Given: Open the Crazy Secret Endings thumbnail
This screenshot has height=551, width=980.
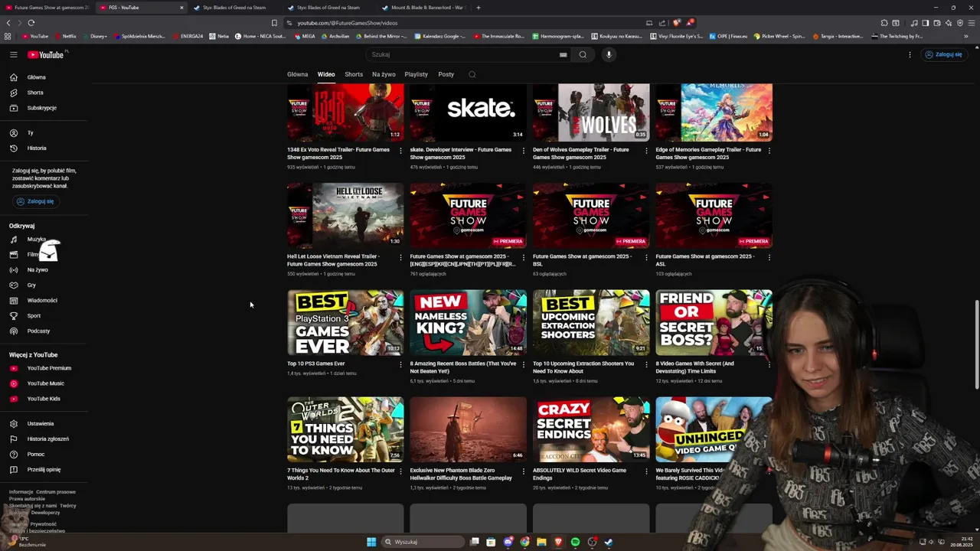Looking at the screenshot, I should (x=591, y=429).
